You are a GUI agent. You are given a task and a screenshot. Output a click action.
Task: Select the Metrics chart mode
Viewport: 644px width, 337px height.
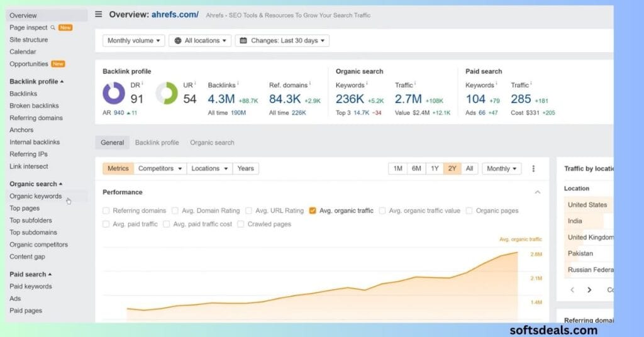point(118,168)
